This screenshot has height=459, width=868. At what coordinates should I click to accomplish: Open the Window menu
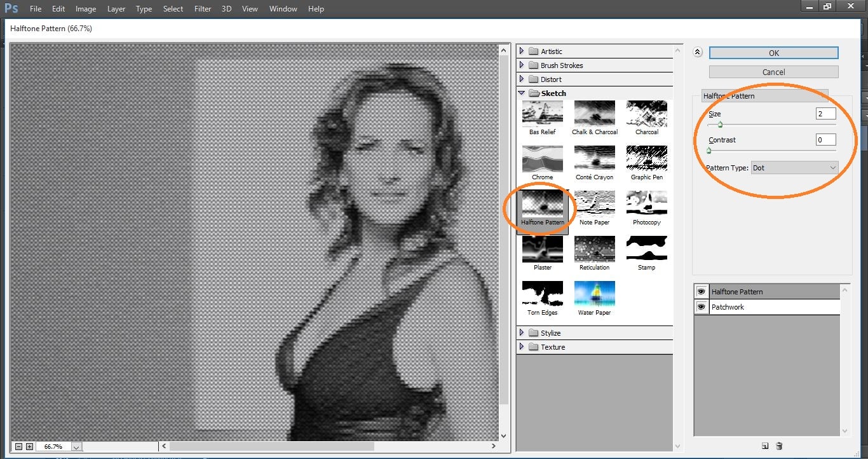pyautogui.click(x=283, y=8)
